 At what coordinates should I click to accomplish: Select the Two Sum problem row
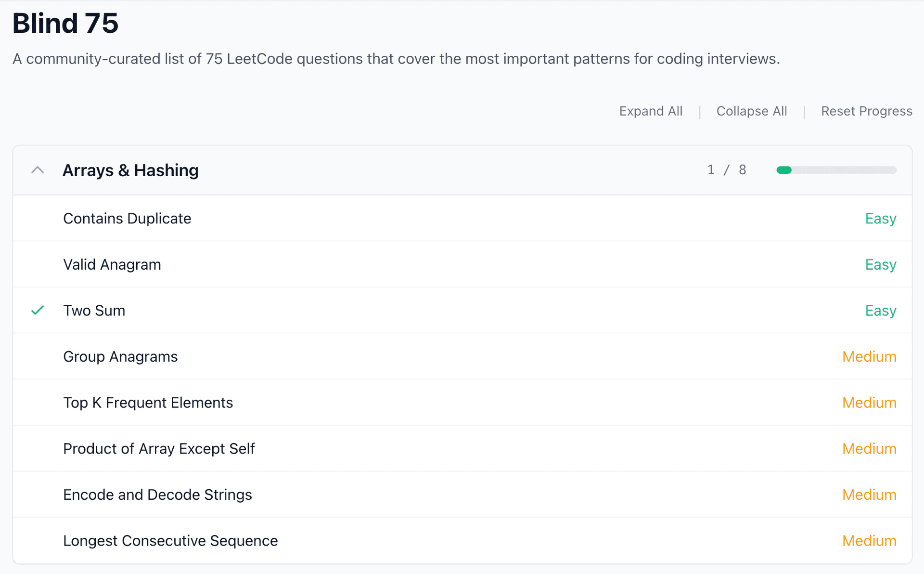click(x=94, y=311)
